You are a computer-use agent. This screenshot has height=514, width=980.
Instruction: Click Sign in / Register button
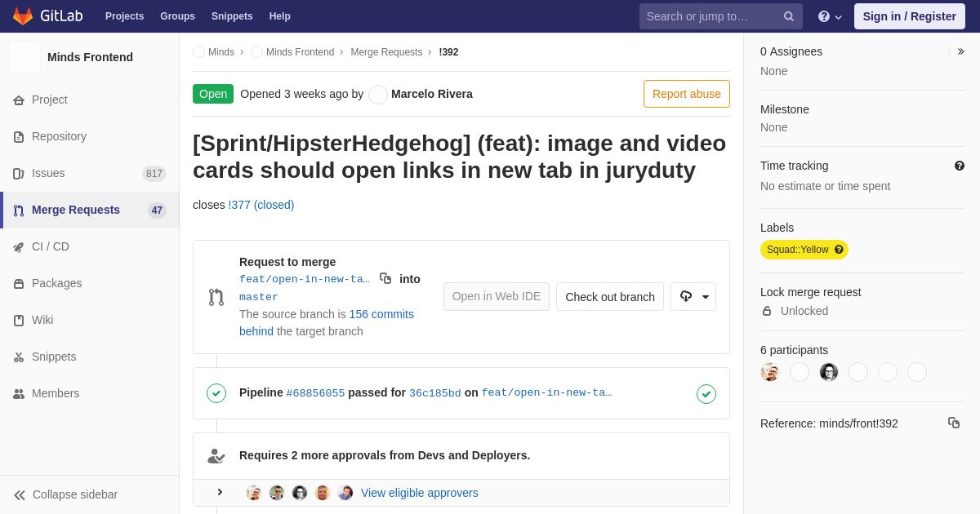tap(910, 16)
